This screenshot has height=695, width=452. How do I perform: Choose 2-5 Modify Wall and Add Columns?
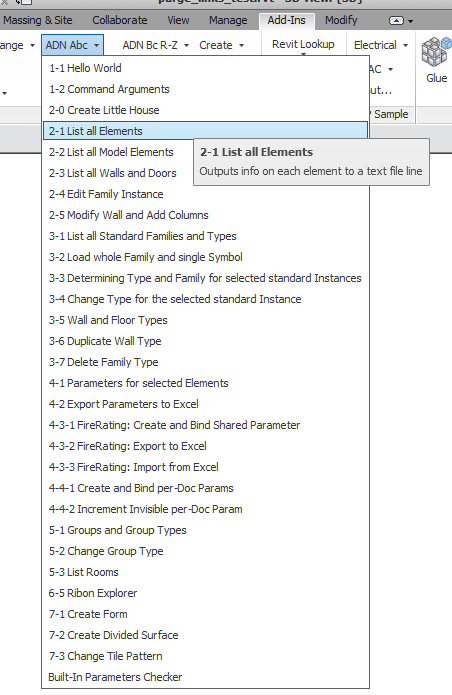pyautogui.click(x=206, y=215)
